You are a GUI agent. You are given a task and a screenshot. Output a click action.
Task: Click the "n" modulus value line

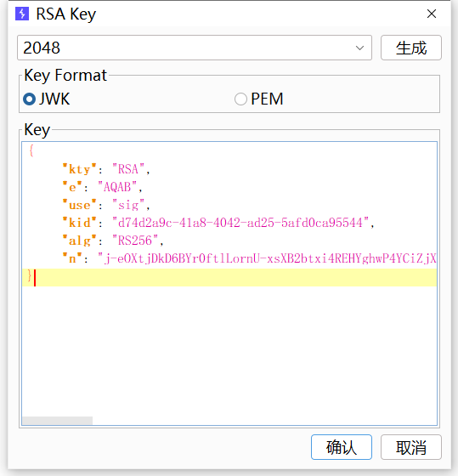[x=229, y=258]
